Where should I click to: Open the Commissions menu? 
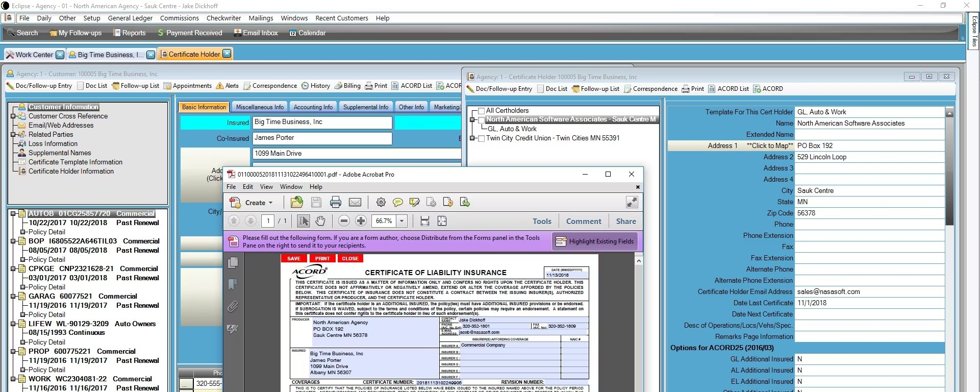[x=179, y=18]
